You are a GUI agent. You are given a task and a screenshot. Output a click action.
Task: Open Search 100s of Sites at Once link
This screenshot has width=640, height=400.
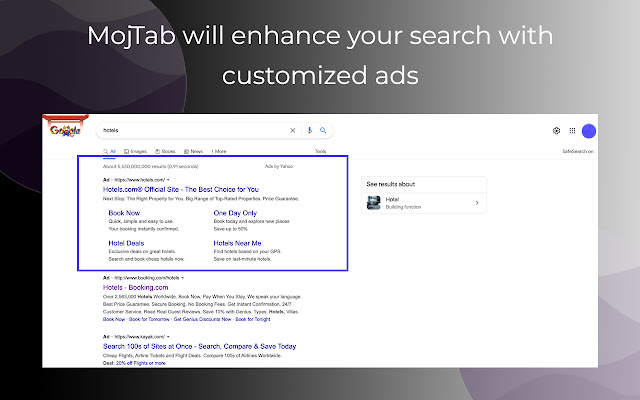(200, 347)
